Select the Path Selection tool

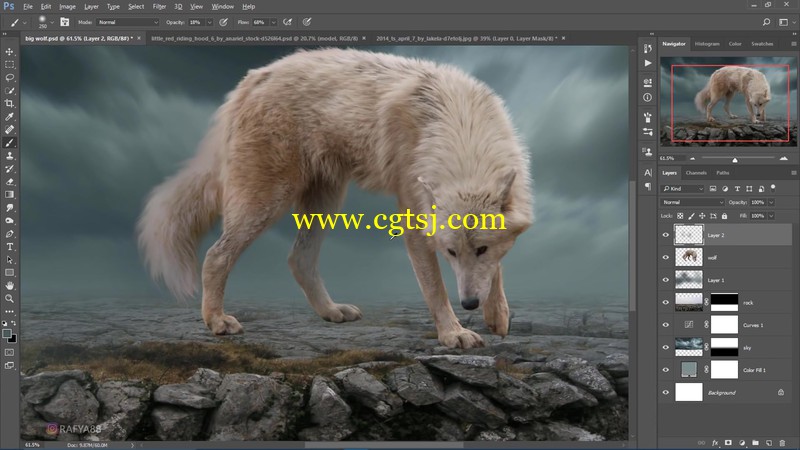(x=10, y=260)
